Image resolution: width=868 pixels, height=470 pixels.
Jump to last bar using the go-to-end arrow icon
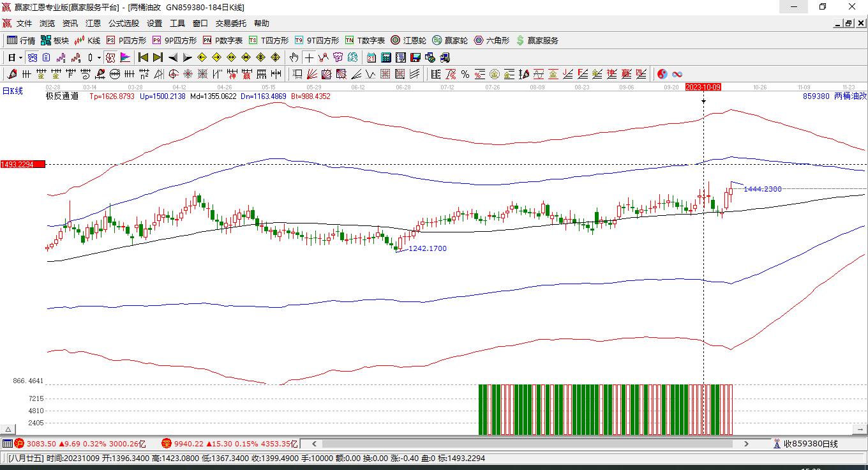[158, 57]
